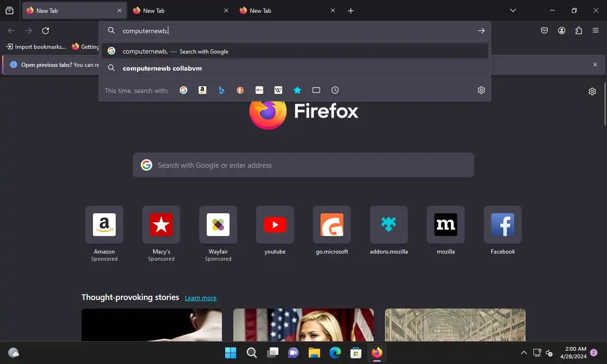Search this time with Bing icon

point(221,90)
